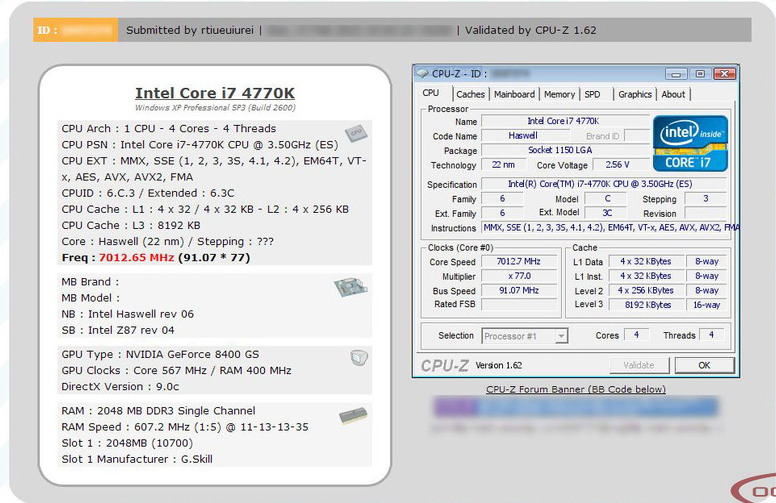Click 'GPU Type : NVIDIA GeForce 8400 GS' line
776x503 pixels.
(160, 354)
